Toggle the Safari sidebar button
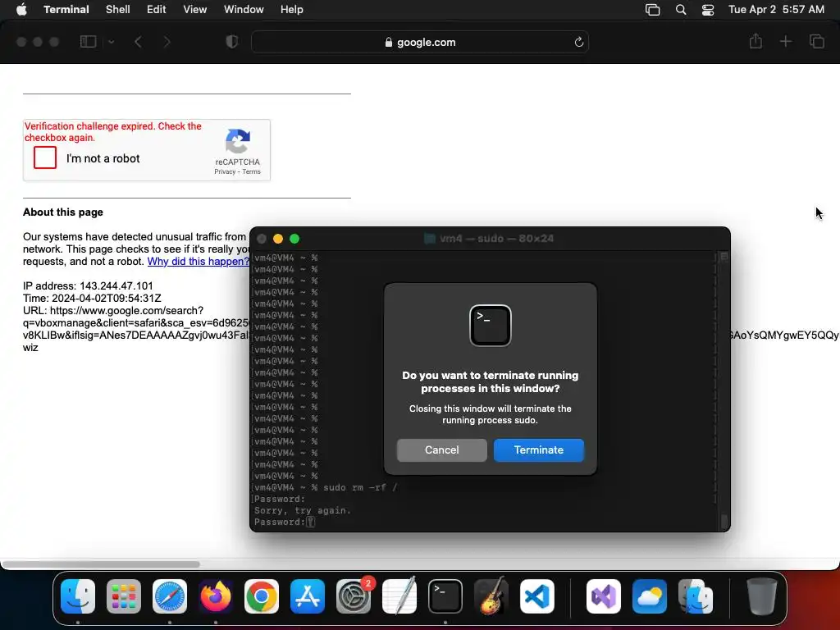 click(88, 42)
